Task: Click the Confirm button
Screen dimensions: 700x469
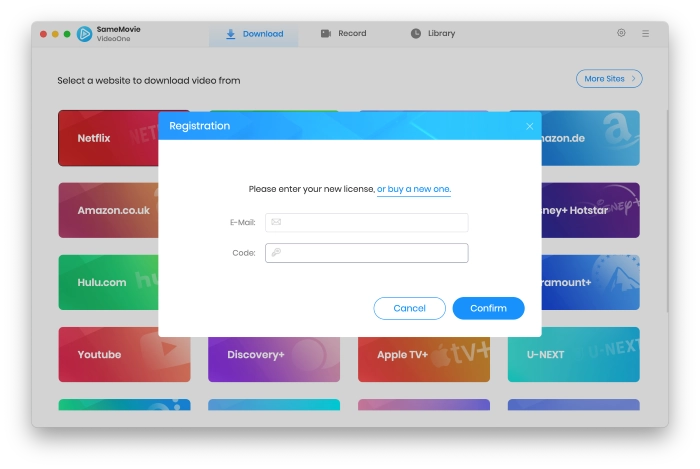Action: pyautogui.click(x=488, y=308)
